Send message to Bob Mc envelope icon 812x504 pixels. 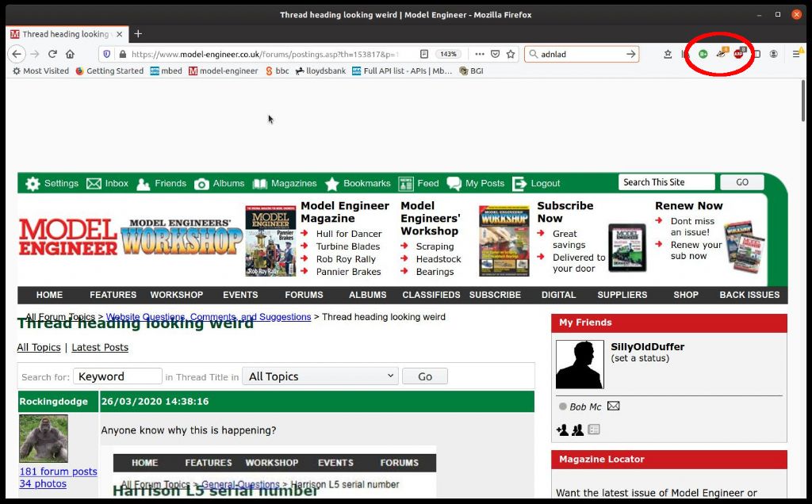point(613,407)
